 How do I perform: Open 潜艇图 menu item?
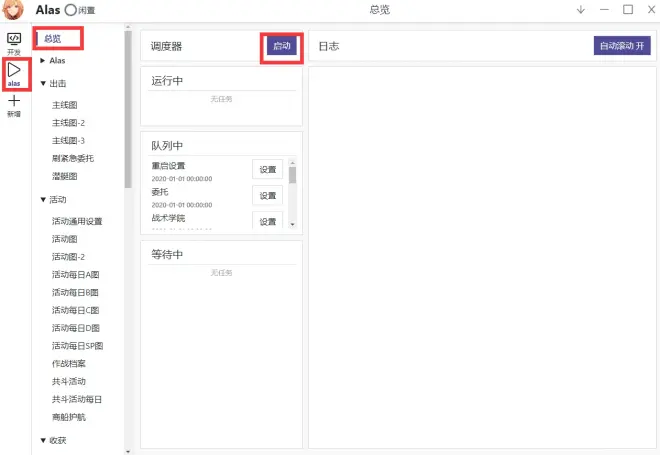(64, 176)
